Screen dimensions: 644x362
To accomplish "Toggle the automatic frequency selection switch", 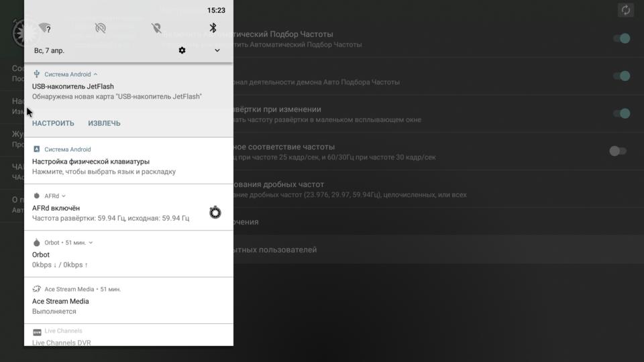I will [x=621, y=39].
